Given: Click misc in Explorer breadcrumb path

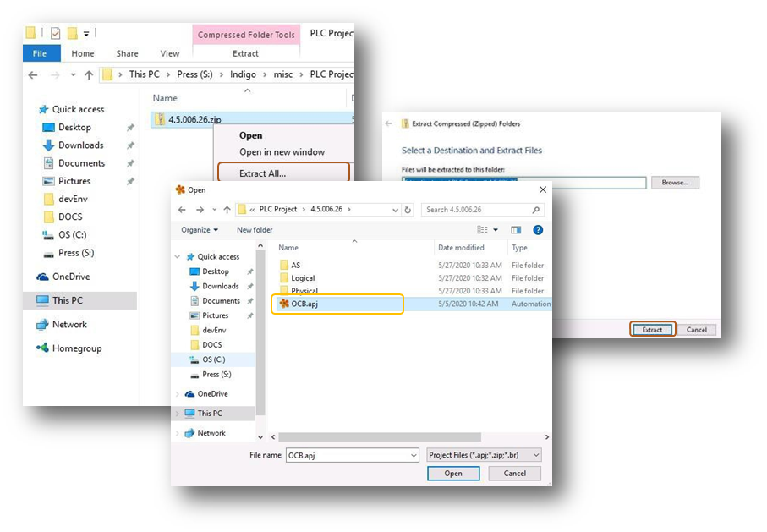Looking at the screenshot, I should [282, 74].
